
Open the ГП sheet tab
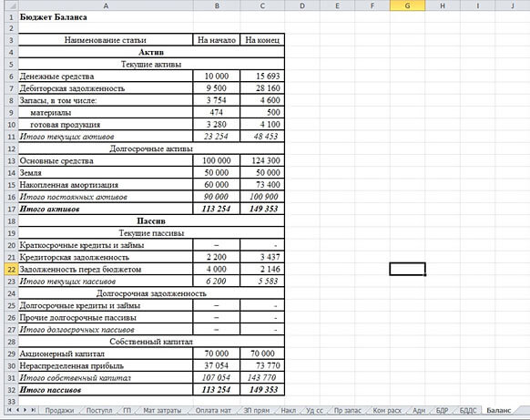coord(127,410)
